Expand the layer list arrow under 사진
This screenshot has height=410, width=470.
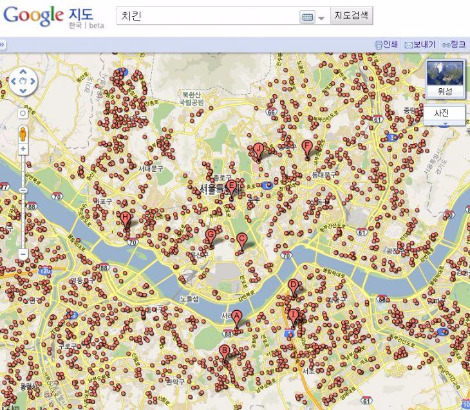point(444,124)
